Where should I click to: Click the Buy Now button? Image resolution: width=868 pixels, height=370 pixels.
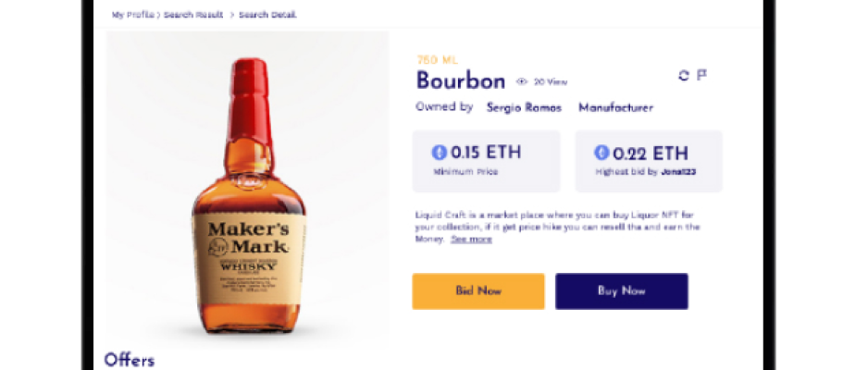622,290
